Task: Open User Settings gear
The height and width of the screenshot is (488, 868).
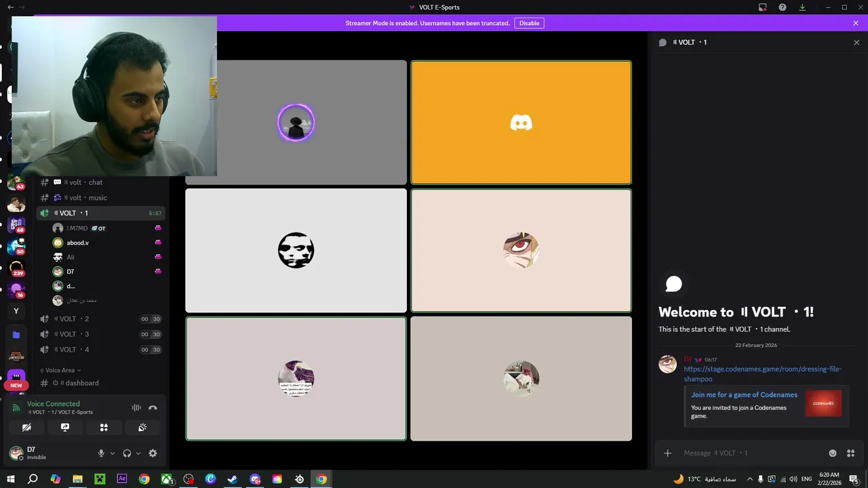Action: 153,453
